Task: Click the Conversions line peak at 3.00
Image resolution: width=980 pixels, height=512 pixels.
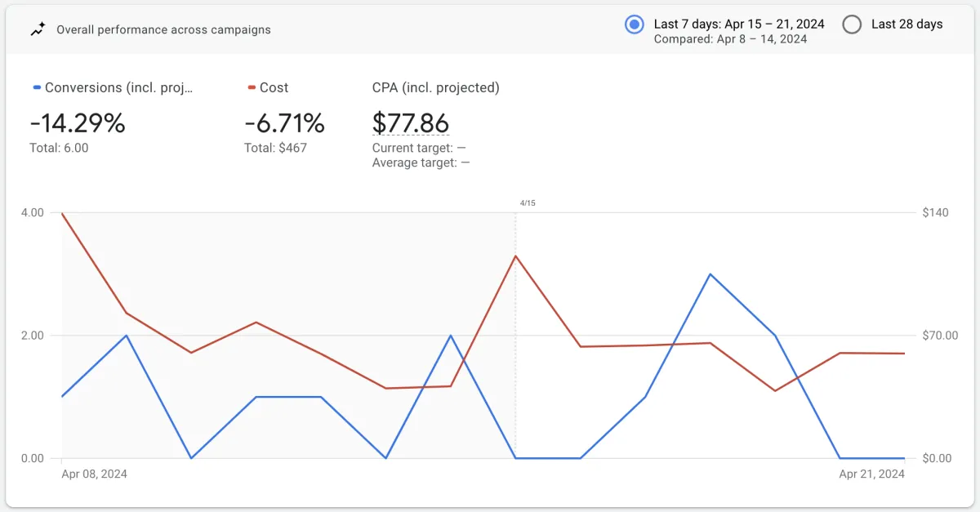Action: [710, 274]
